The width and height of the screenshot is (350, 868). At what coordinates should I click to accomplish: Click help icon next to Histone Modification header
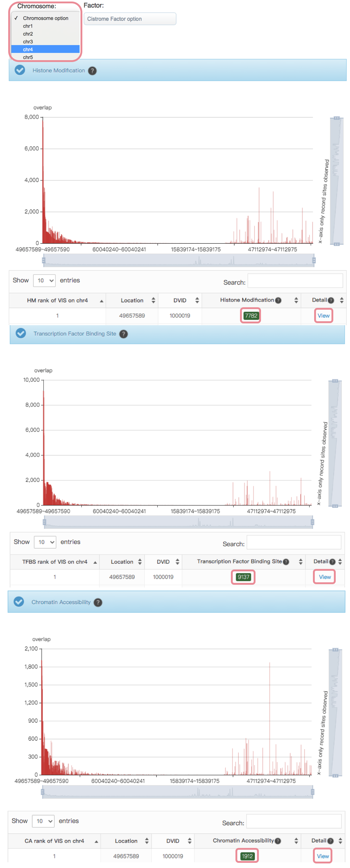92,71
